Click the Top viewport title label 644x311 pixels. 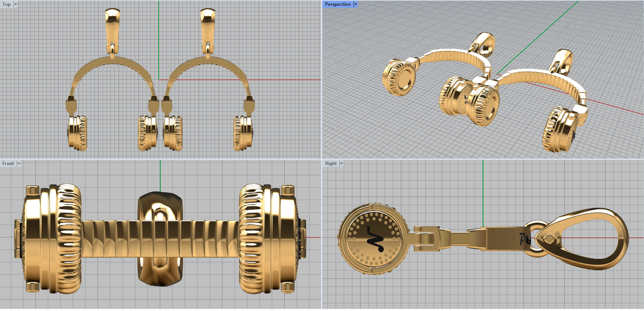click(6, 4)
